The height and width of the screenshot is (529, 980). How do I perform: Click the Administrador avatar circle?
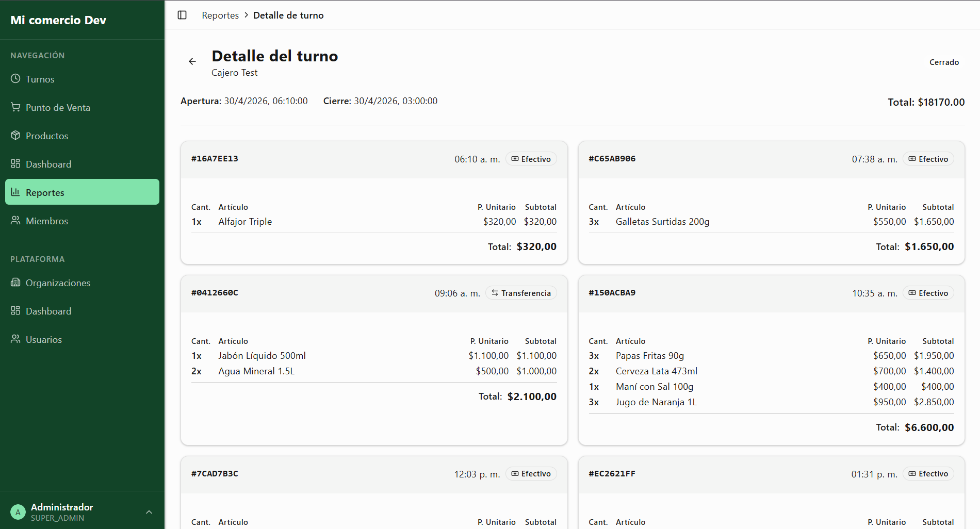(18, 512)
